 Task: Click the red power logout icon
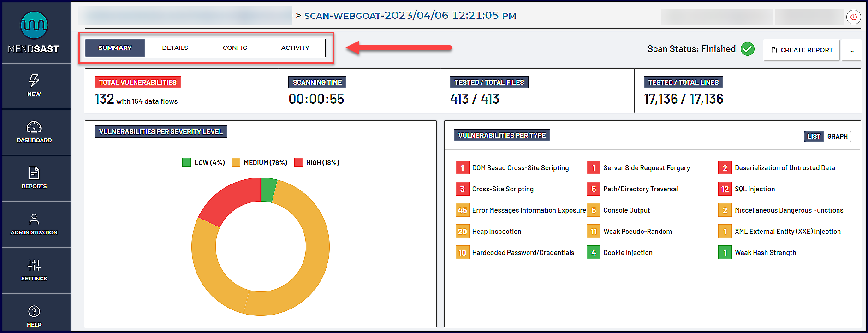853,17
